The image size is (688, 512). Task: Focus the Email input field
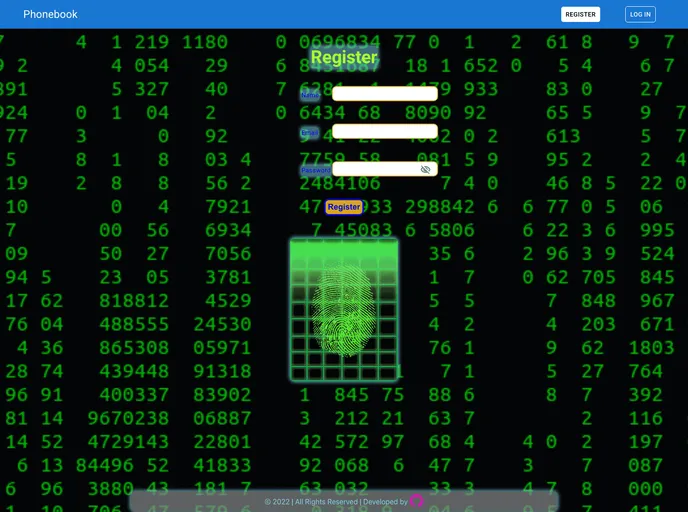click(384, 132)
